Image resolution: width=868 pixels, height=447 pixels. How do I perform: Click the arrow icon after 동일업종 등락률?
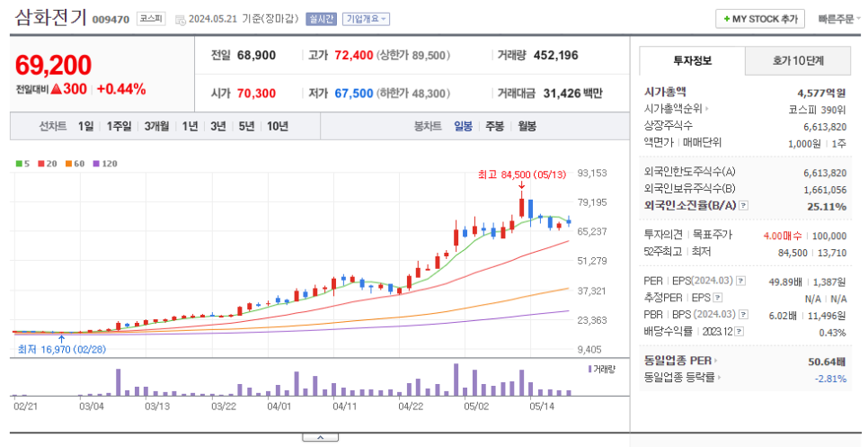[x=719, y=379]
